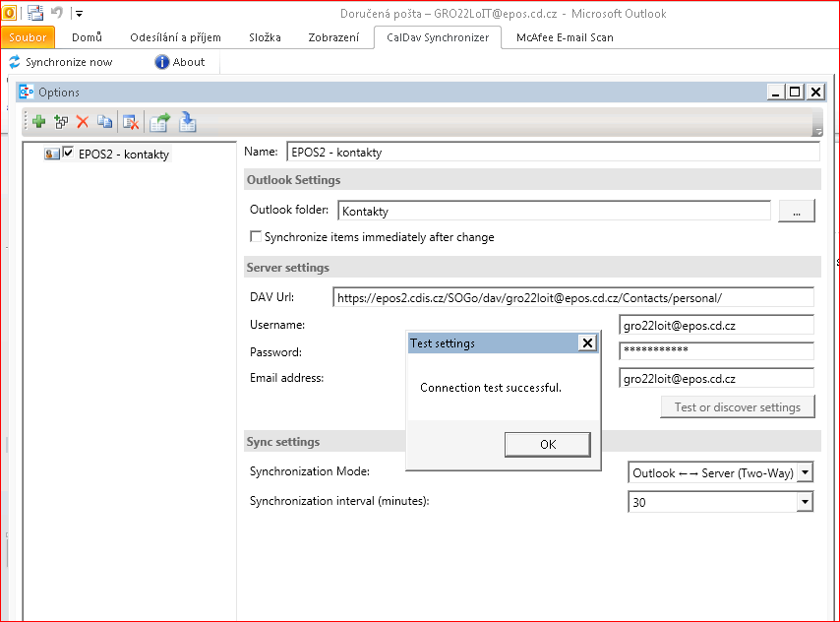This screenshot has width=840, height=622.
Task: Select the EPOS2 - kontakty profile in tree
Action: point(124,155)
